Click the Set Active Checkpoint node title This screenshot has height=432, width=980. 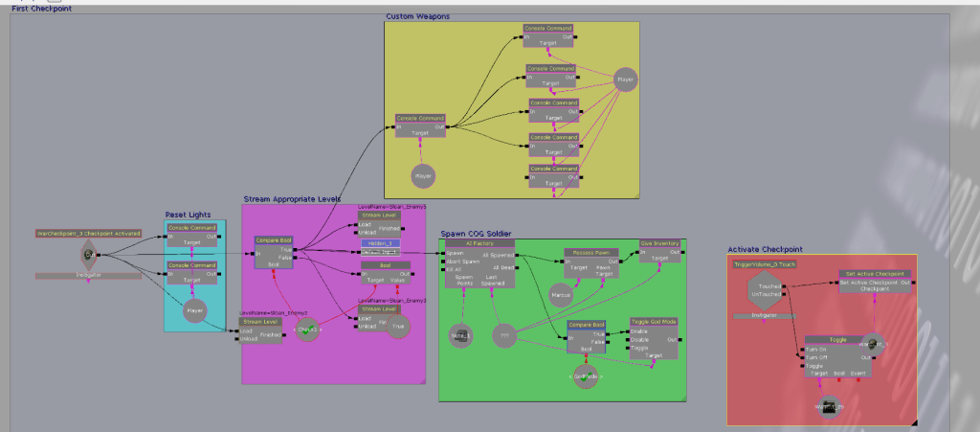pyautogui.click(x=875, y=274)
